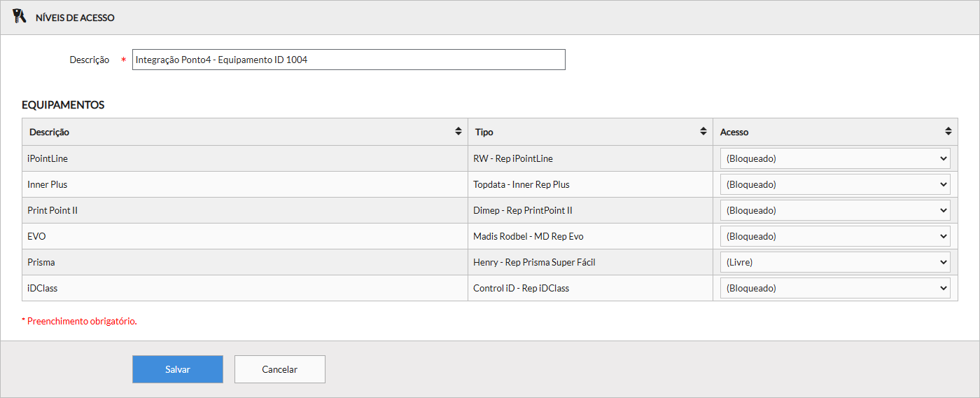Change the Prisma access set to Livre
This screenshot has height=398, width=980.
[x=834, y=262]
